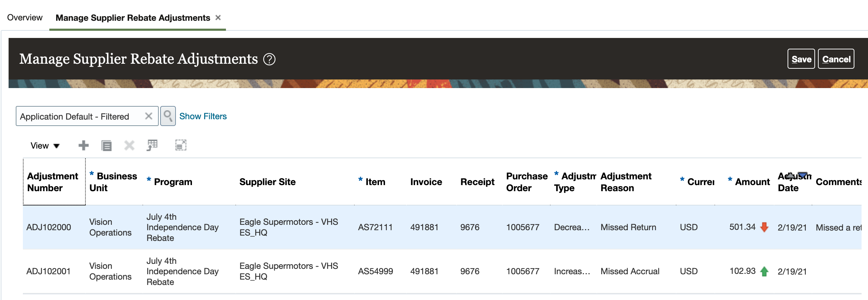This screenshot has width=868, height=300.
Task: Click the Delete row X icon
Action: pyautogui.click(x=129, y=145)
